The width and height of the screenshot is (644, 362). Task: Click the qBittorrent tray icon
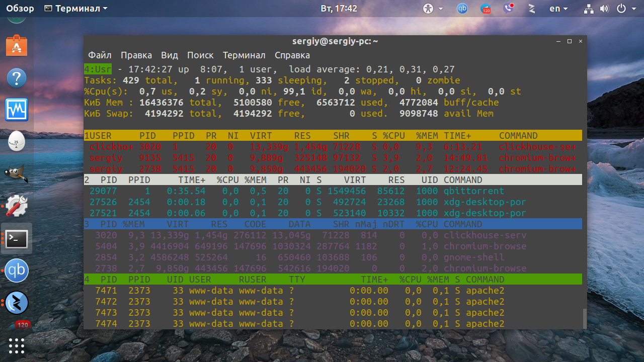click(462, 9)
